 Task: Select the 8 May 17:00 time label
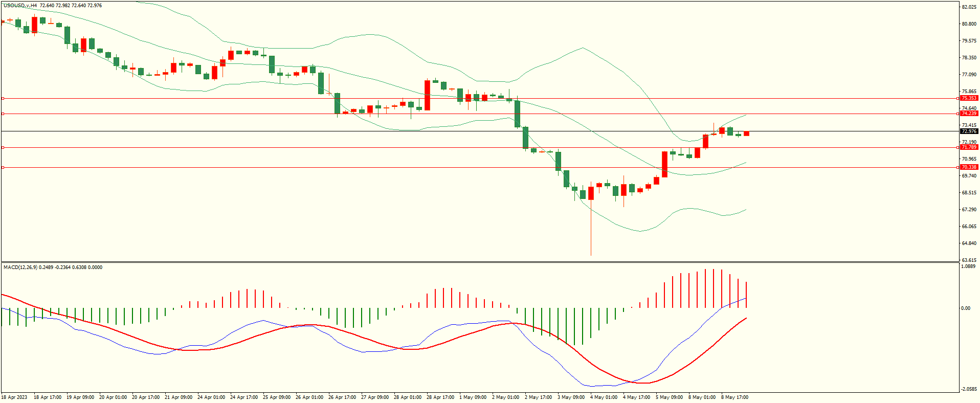pos(735,397)
